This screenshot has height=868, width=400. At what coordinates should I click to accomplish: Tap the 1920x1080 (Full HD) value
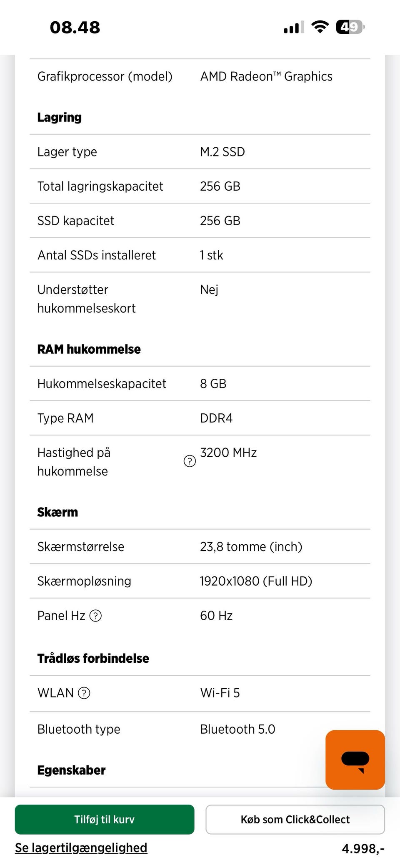click(256, 581)
